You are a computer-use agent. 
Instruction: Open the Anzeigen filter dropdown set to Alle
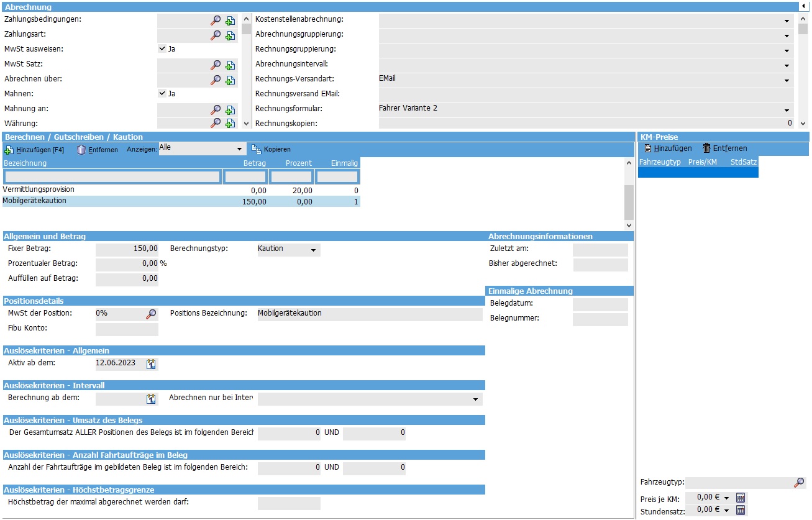pyautogui.click(x=240, y=149)
